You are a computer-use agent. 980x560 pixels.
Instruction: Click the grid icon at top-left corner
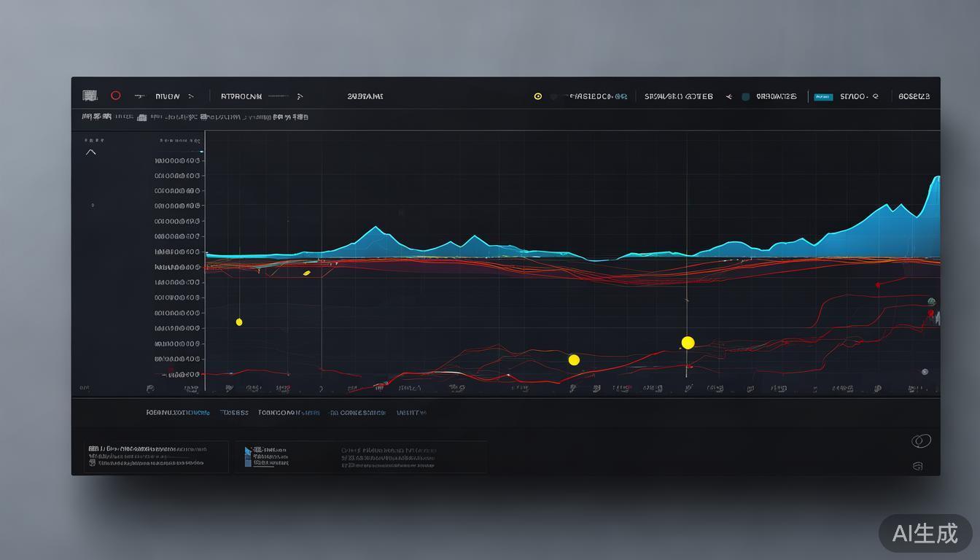pos(90,96)
